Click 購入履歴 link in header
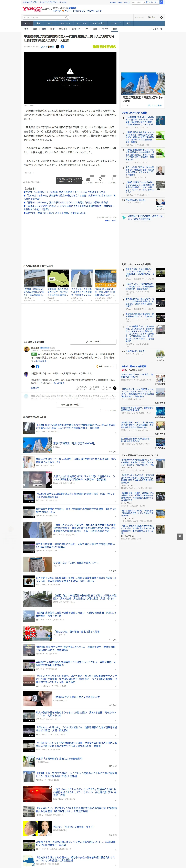 [x=152, y=18]
